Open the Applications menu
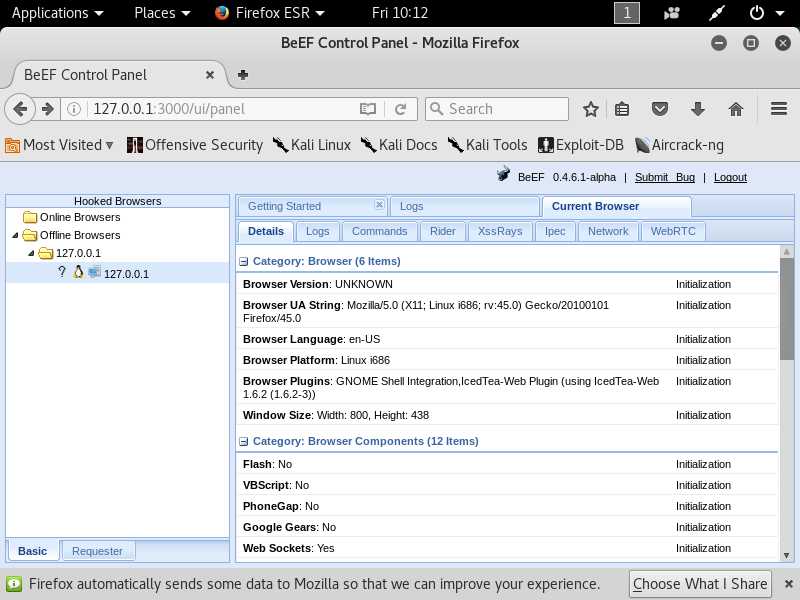 (x=57, y=13)
